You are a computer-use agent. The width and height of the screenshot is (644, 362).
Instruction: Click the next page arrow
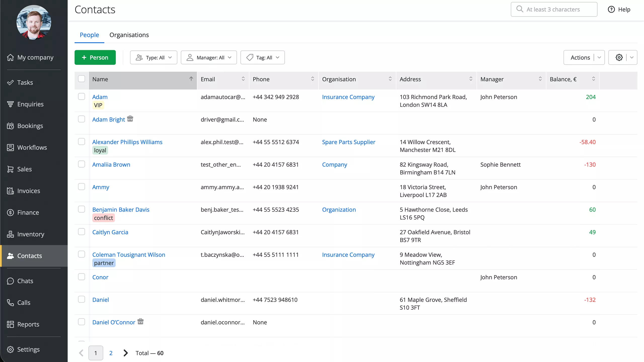(126, 353)
